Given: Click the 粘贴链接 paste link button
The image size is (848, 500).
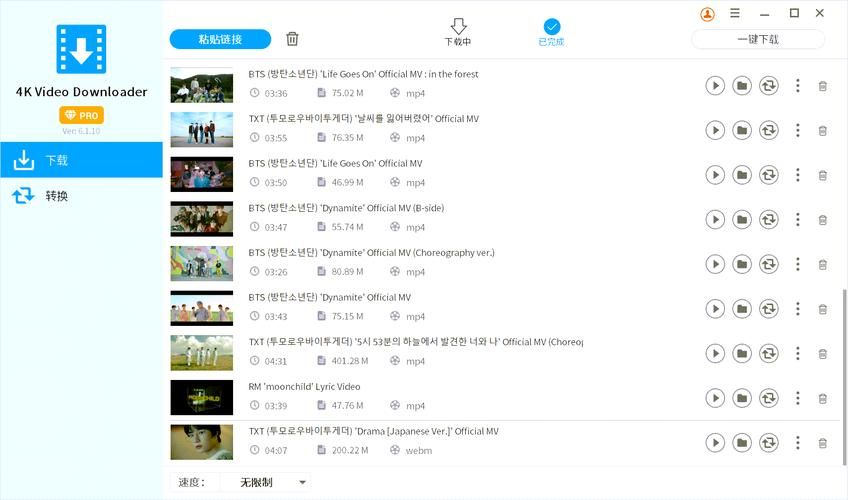Looking at the screenshot, I should coord(220,39).
